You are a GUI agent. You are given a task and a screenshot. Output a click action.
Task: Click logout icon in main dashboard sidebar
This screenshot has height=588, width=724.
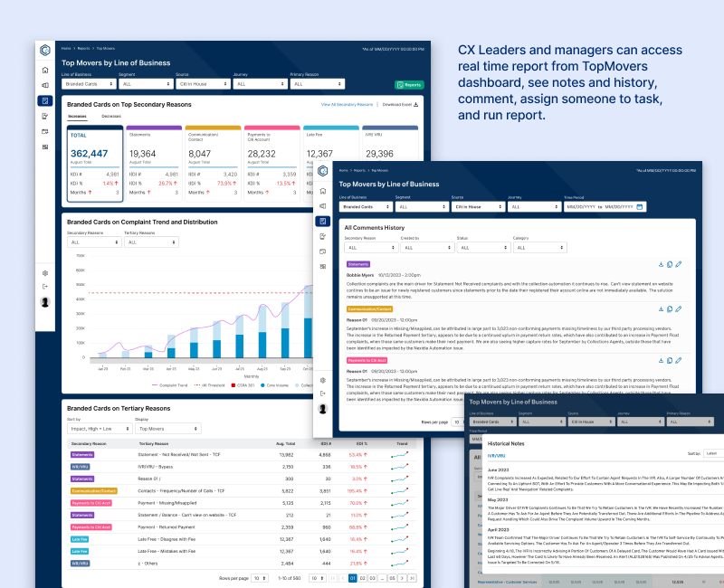[44, 287]
